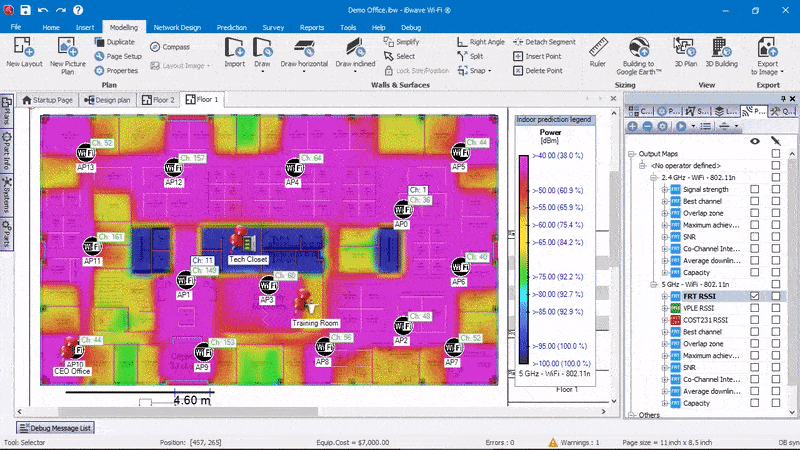Switch to the Prediction ribbon tab

[231, 28]
